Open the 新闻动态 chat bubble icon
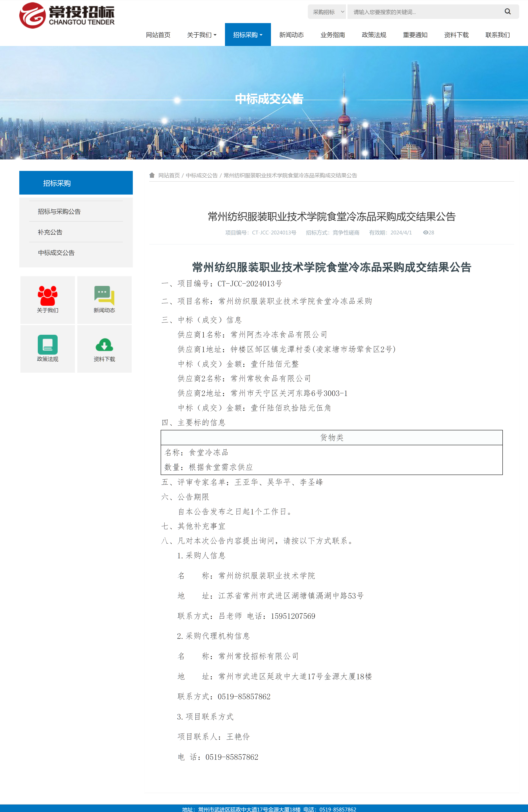 click(x=104, y=295)
